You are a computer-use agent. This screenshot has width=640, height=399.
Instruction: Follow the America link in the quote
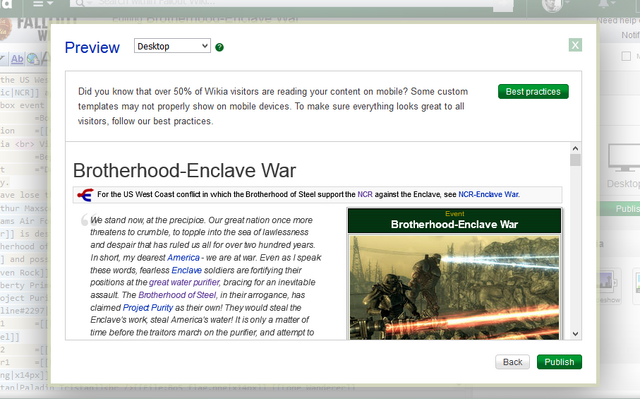point(183,258)
